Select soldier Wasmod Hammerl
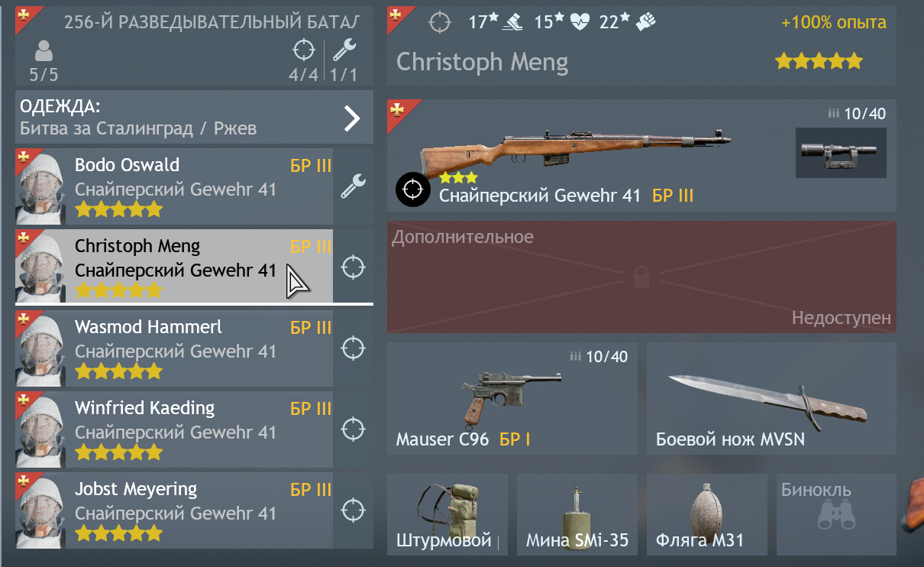 point(174,348)
